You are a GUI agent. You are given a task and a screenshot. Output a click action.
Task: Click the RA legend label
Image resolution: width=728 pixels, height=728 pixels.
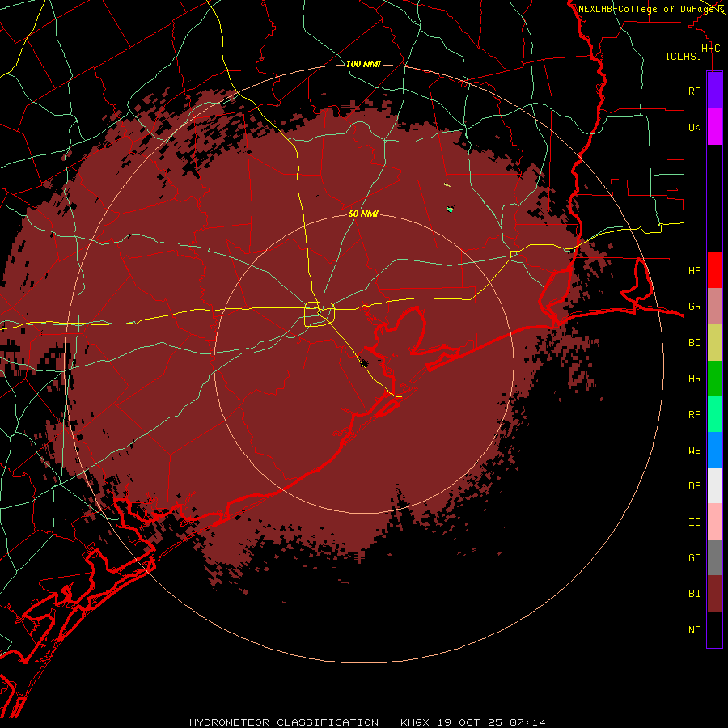coord(695,415)
